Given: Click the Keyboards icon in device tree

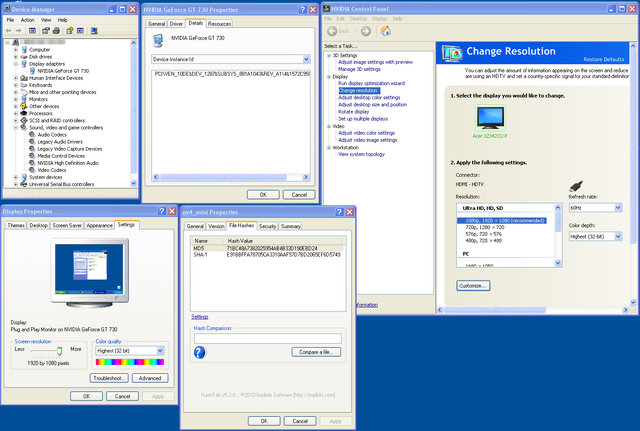Looking at the screenshot, I should (24, 85).
